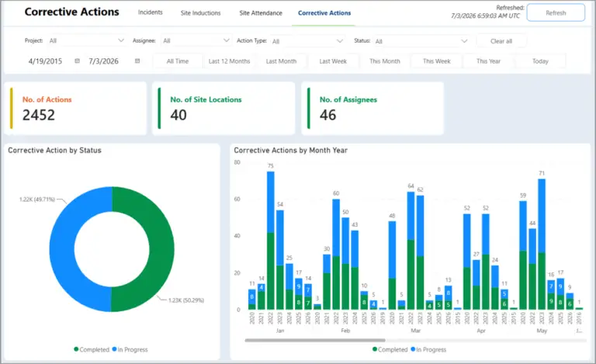Click the No. of Assignees card
The width and height of the screenshot is (596, 364).
tap(372, 109)
